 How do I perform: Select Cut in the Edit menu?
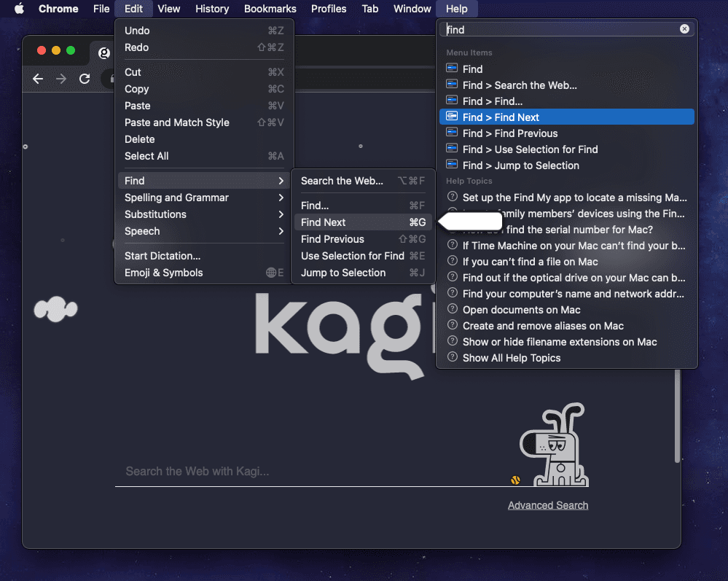[204, 72]
